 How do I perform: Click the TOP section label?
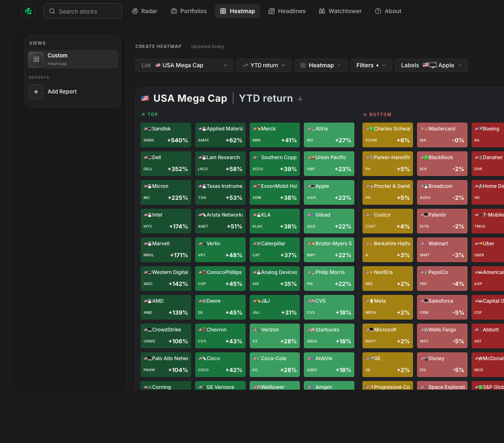[153, 114]
